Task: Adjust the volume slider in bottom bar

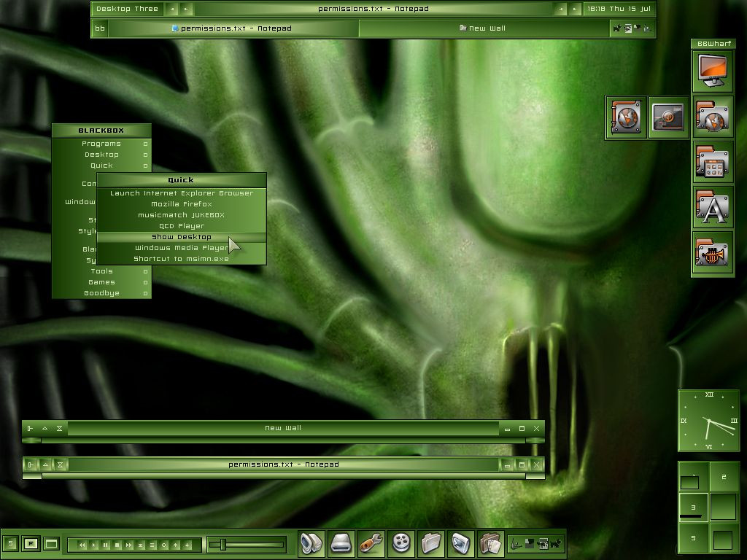Action: (223, 544)
